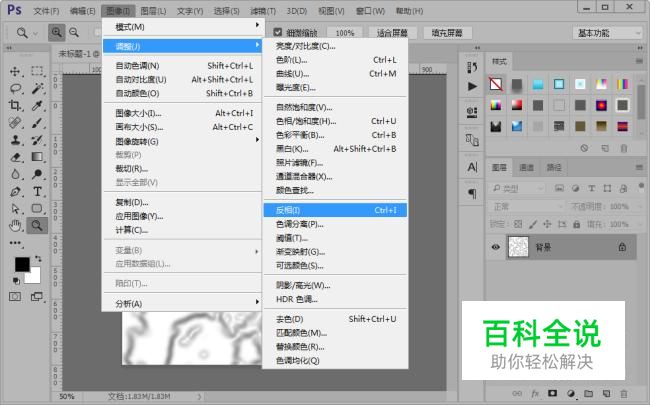Click the 50% zoom level field
650x405 pixels.
[x=67, y=396]
